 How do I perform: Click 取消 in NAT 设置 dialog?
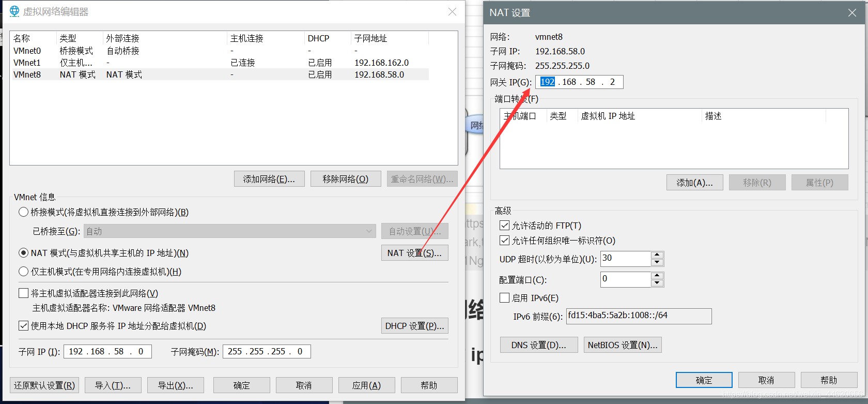pos(767,380)
